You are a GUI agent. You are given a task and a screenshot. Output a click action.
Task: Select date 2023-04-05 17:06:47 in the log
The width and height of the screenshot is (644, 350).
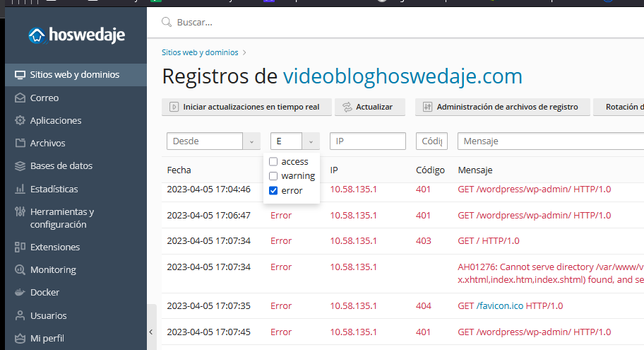(208, 216)
